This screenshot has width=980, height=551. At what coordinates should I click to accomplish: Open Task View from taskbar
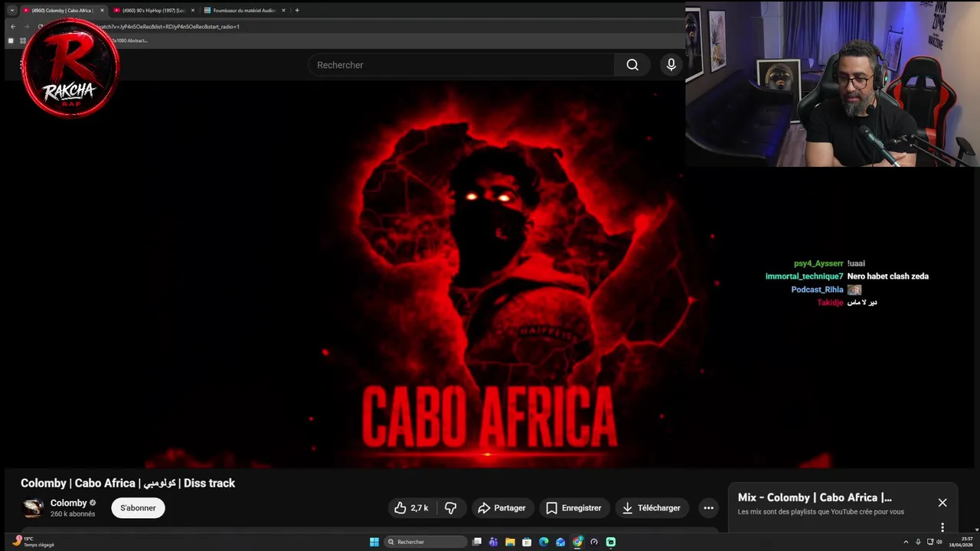(476, 542)
